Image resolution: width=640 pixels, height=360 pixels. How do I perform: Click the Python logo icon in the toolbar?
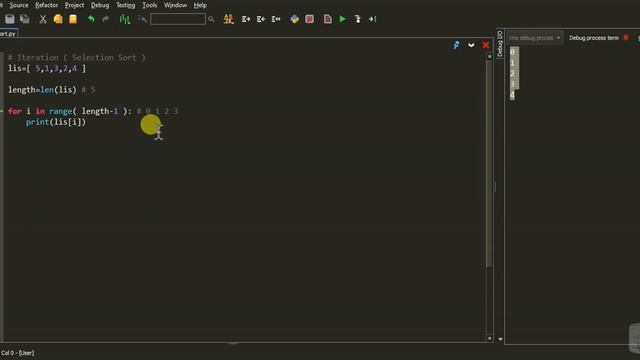[294, 19]
